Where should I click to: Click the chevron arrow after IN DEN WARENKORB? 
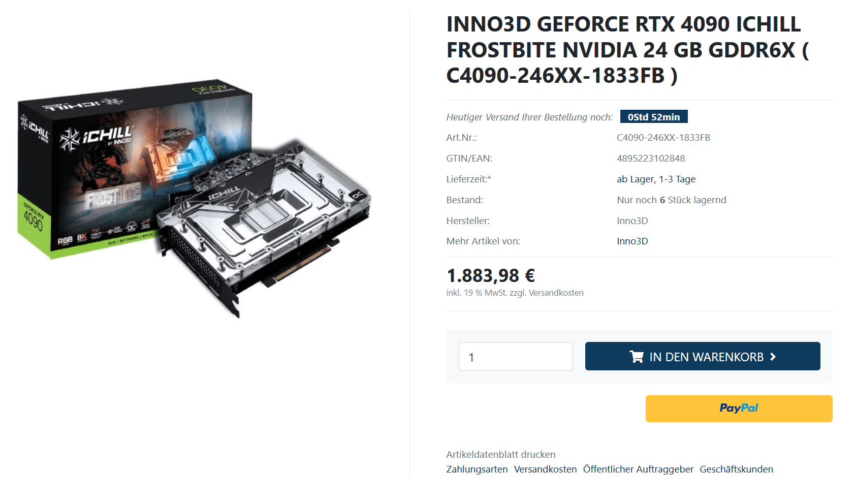coord(773,357)
